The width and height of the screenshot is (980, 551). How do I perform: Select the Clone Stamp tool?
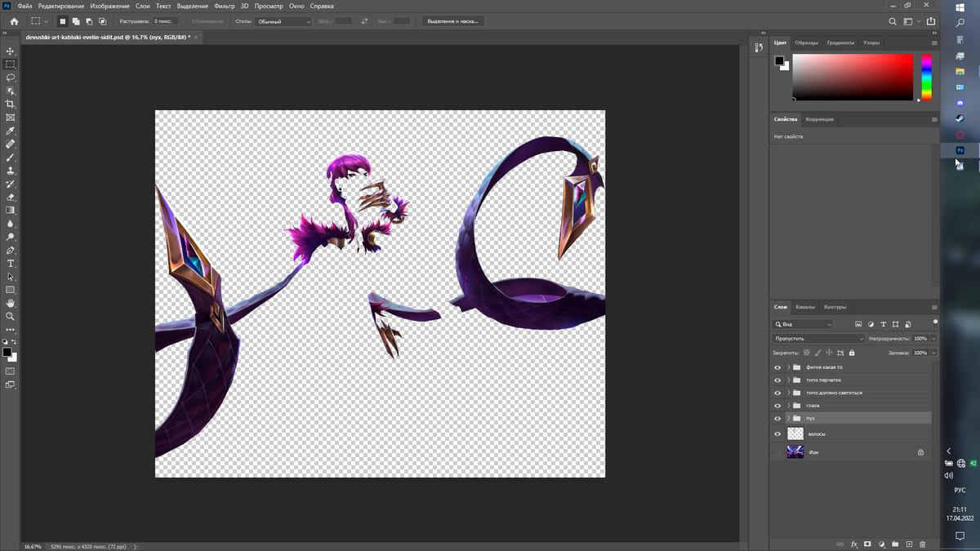[11, 171]
